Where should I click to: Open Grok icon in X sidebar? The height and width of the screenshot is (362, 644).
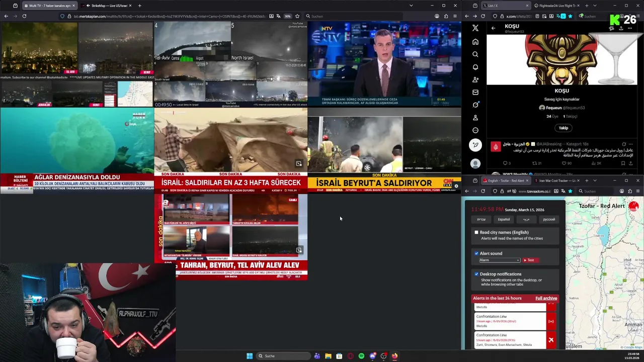475,105
